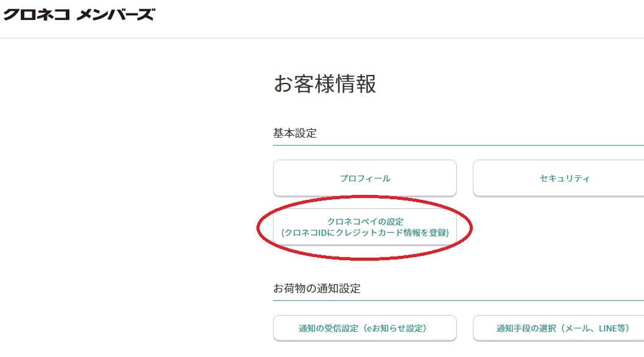Click the 通知の受信設定 label text

328,328
